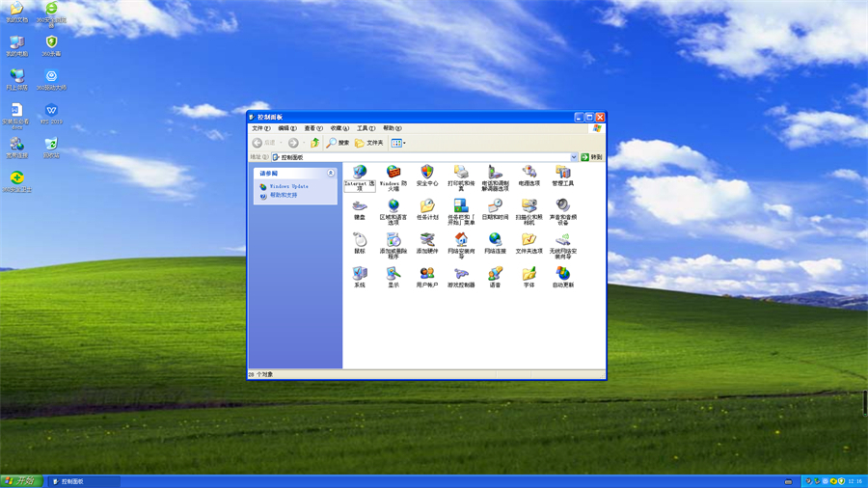The image size is (868, 488).
Task: Open the Recycle Bin desktop icon
Action: (x=51, y=148)
